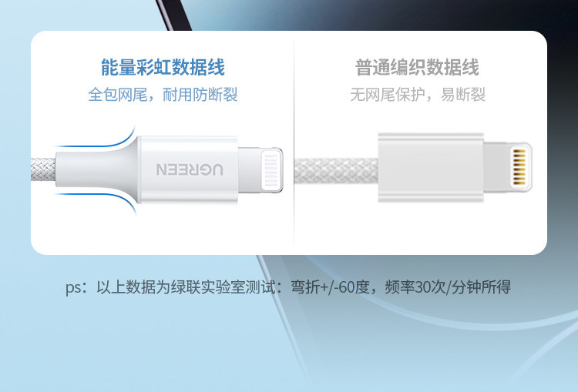Screen dimensions: 578x392
Task: Click the heading 普通编织数据线
Action: coord(417,68)
